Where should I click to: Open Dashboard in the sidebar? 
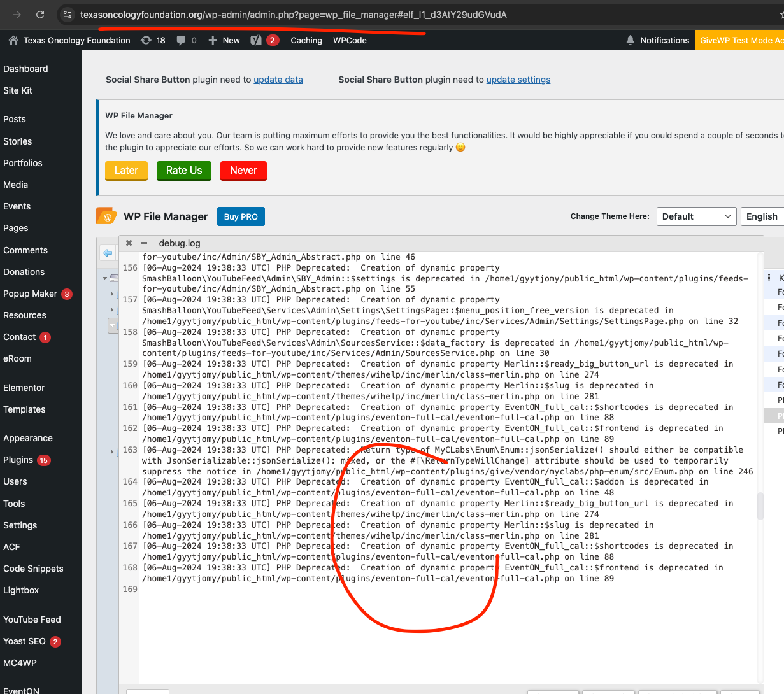(x=25, y=69)
